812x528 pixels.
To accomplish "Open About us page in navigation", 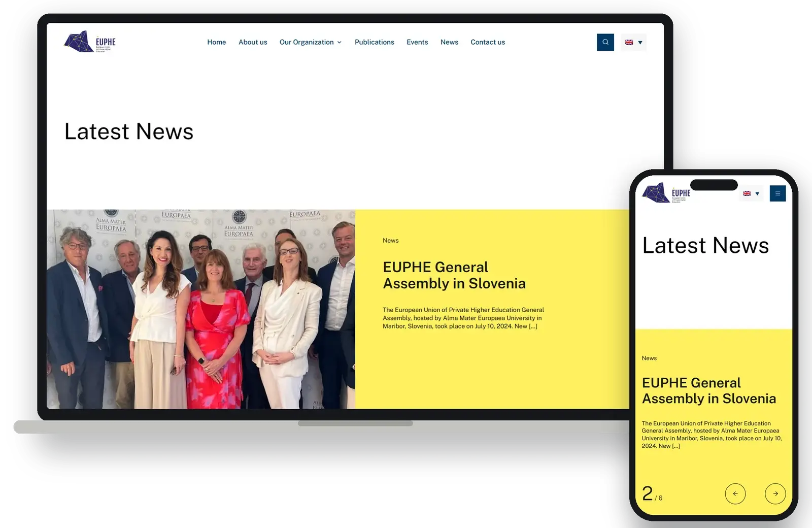I will [x=253, y=42].
